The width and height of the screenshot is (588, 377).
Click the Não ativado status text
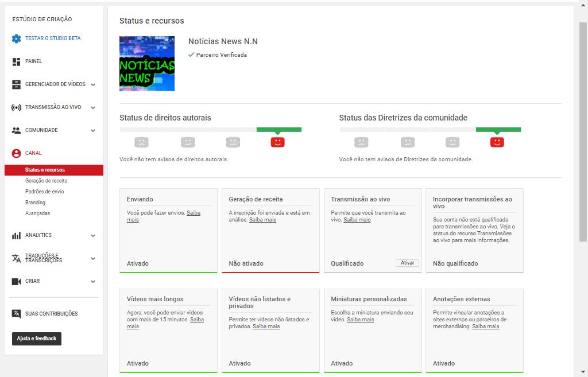click(246, 263)
